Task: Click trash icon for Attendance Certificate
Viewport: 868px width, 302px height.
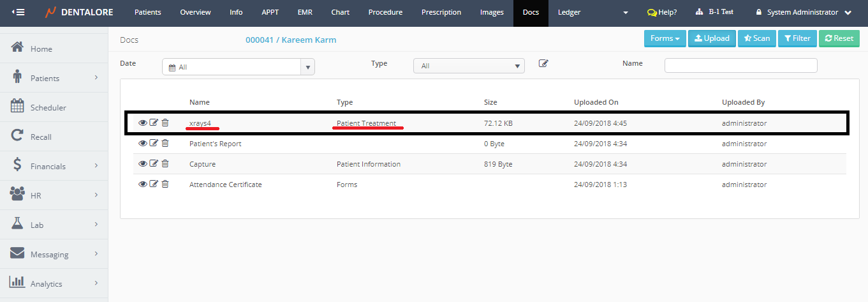Action: pos(165,185)
